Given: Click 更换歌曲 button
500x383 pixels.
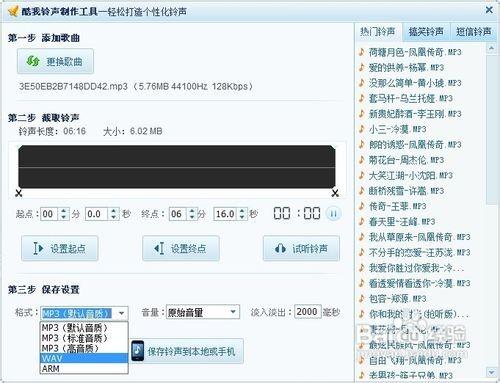Looking at the screenshot, I should (x=55, y=61).
